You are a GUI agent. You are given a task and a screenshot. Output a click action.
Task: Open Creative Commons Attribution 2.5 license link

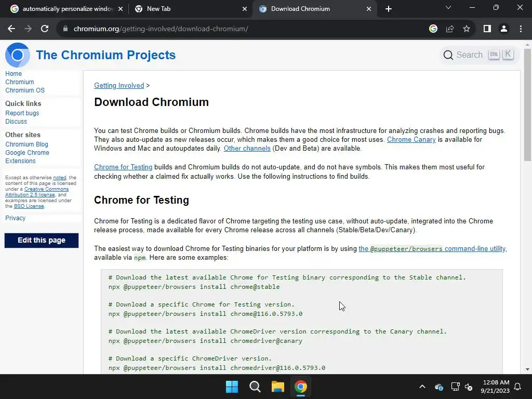(x=37, y=192)
